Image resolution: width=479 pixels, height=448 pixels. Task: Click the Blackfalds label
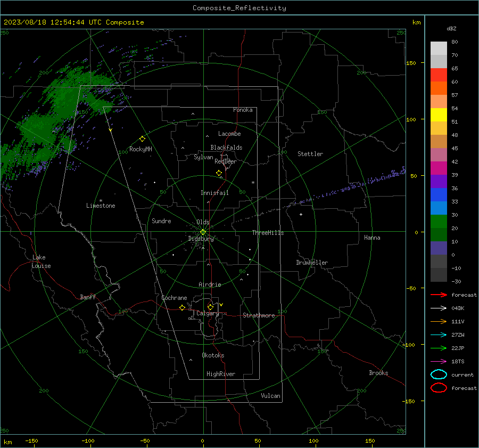[226, 148]
